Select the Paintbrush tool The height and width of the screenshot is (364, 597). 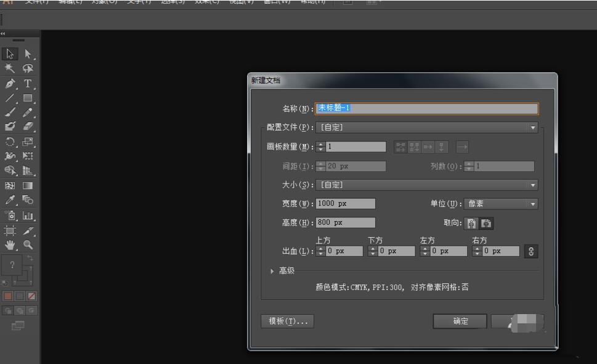pos(9,113)
